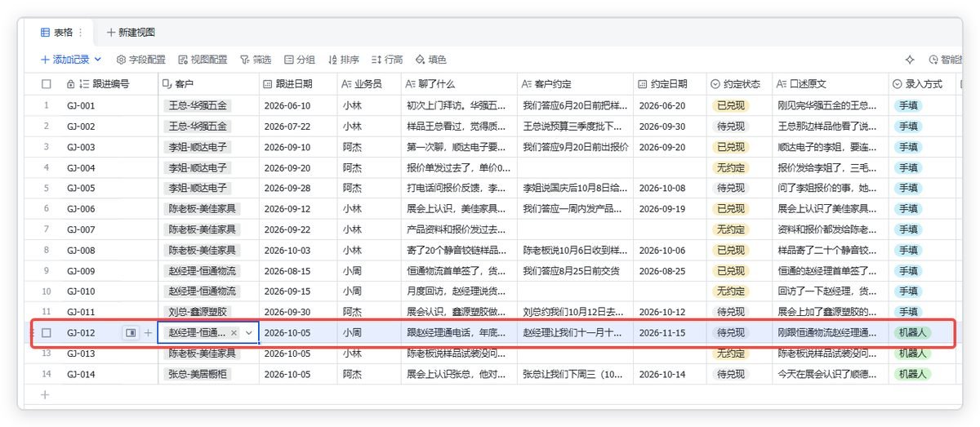980x427 pixels.
Task: Expand the 添加记录 dropdown arrow
Action: pos(98,60)
